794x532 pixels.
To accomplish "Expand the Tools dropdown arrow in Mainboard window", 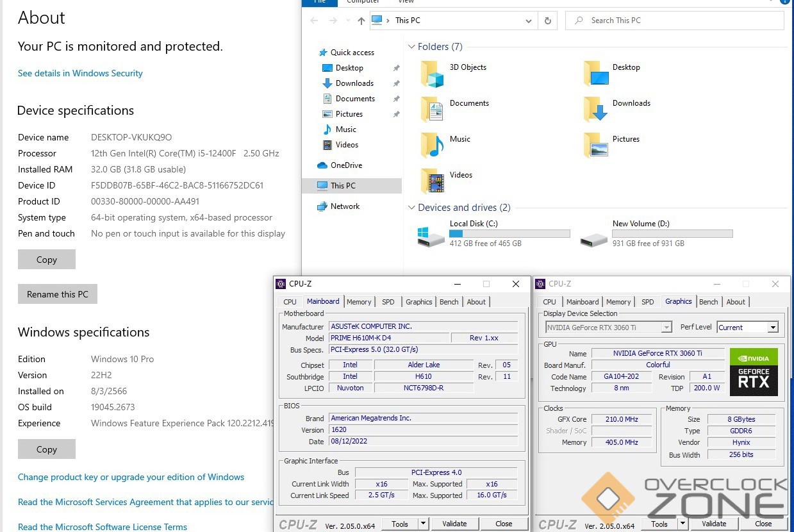I will tap(423, 524).
